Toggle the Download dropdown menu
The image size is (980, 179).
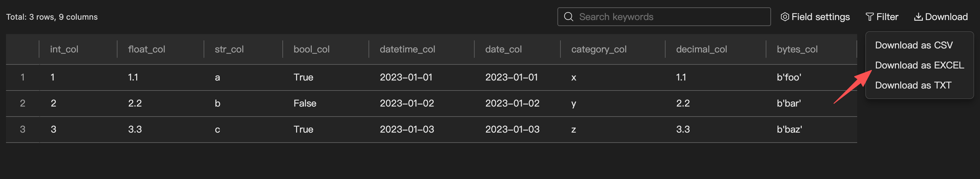[x=946, y=17]
